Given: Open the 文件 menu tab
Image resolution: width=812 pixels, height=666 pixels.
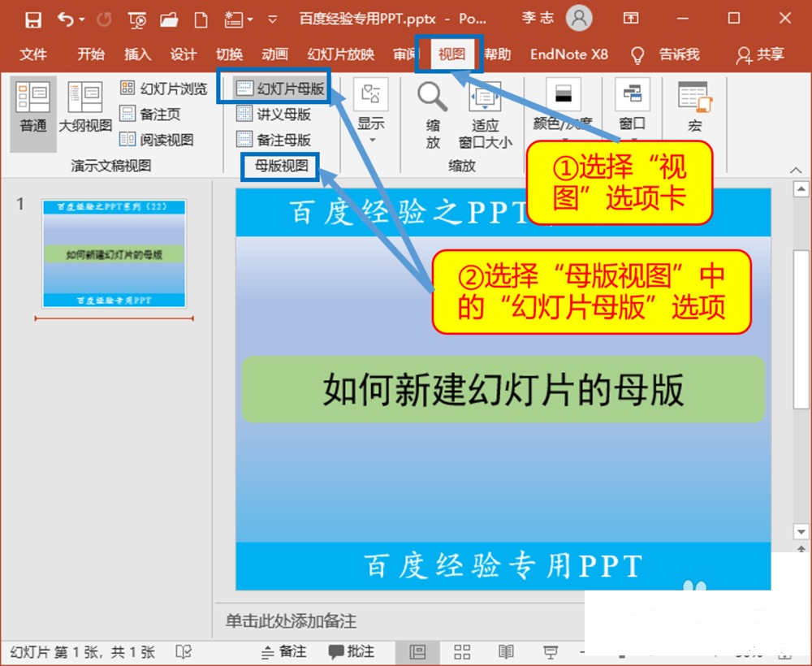Looking at the screenshot, I should (x=33, y=54).
